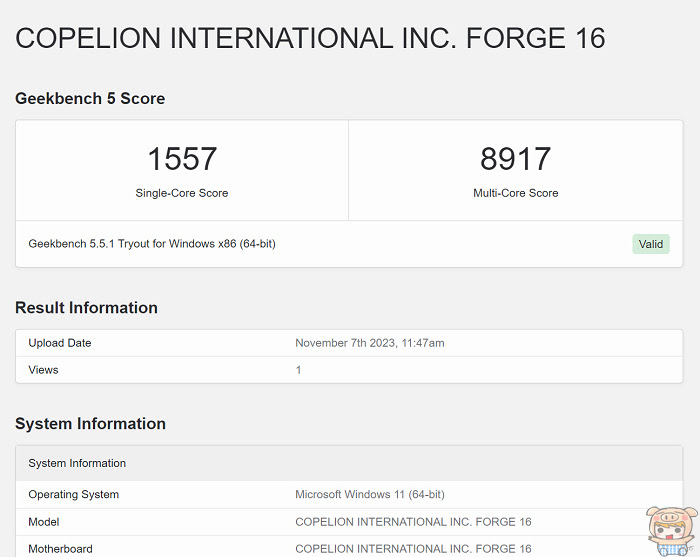The width and height of the screenshot is (700, 557).
Task: Click the 8917 multi-core score number
Action: tap(515, 159)
